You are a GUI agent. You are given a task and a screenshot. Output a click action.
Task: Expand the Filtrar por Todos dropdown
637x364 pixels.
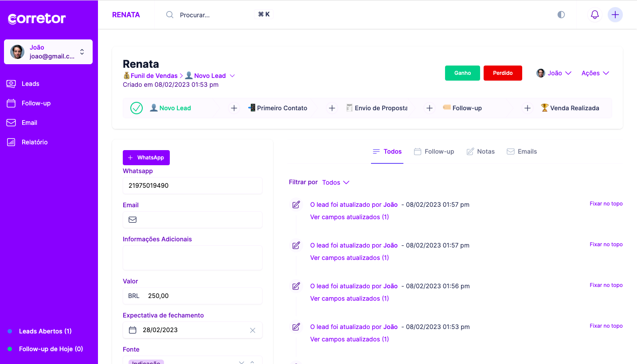pyautogui.click(x=336, y=182)
